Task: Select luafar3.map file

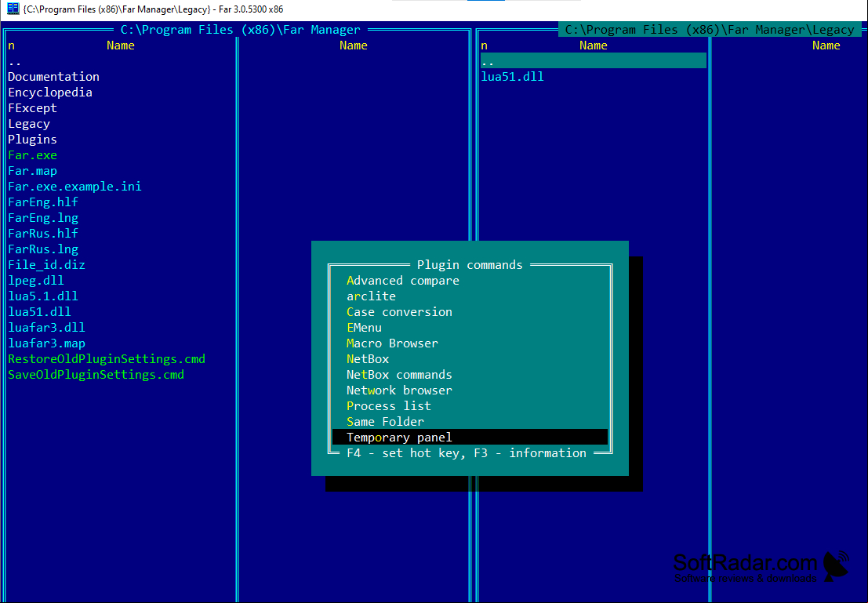Action: (x=46, y=343)
